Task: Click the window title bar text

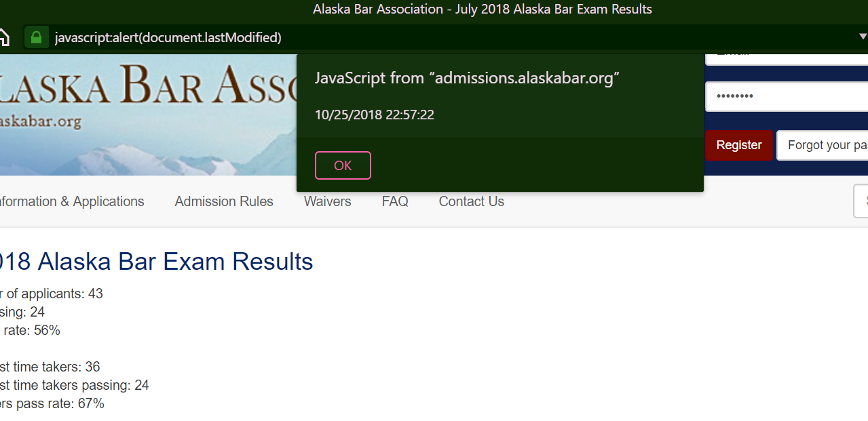Action: [x=483, y=9]
